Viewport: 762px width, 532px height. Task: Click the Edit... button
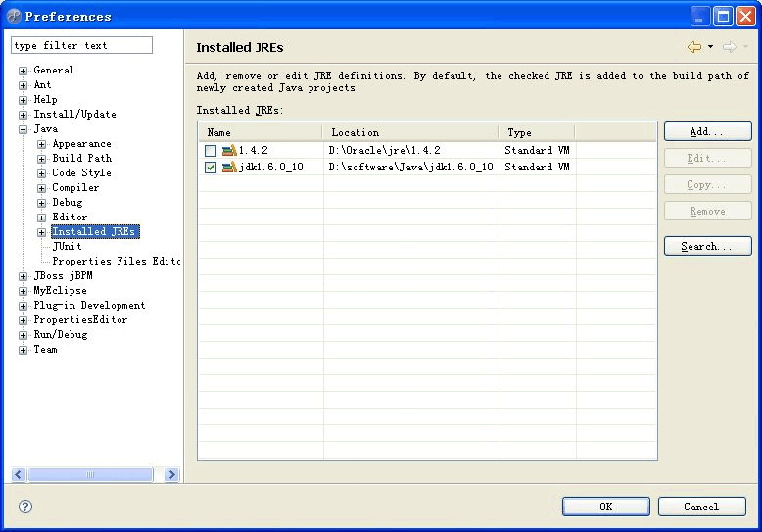click(x=707, y=158)
